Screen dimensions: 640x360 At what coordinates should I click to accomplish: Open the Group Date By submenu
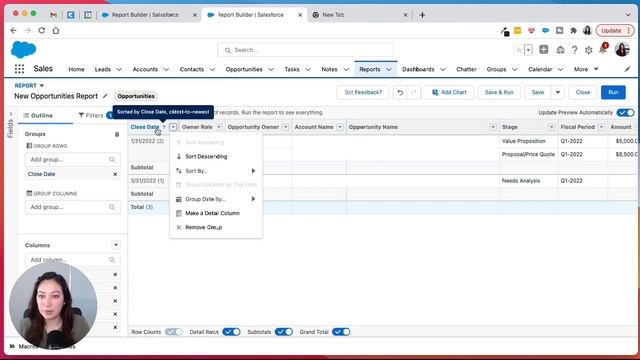(x=216, y=199)
